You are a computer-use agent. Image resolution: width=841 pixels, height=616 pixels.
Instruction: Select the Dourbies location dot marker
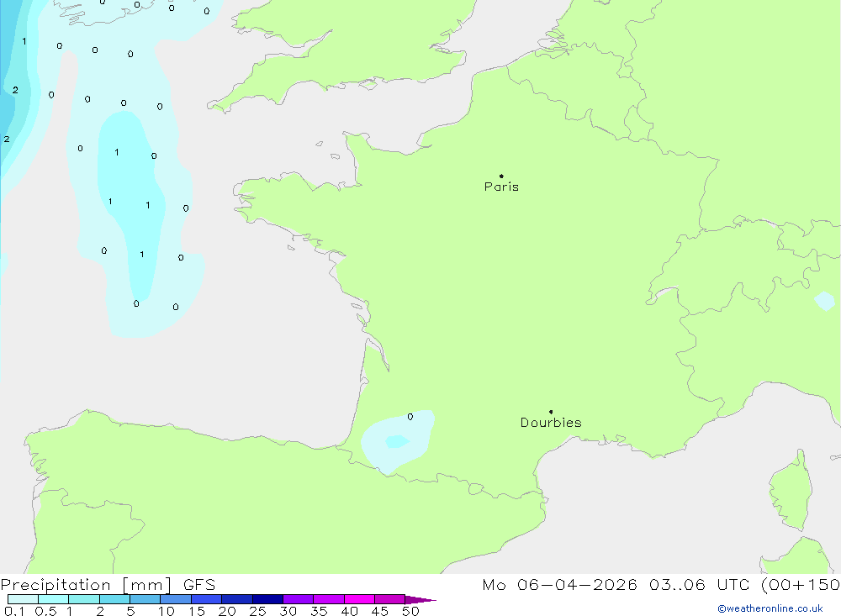tap(551, 412)
